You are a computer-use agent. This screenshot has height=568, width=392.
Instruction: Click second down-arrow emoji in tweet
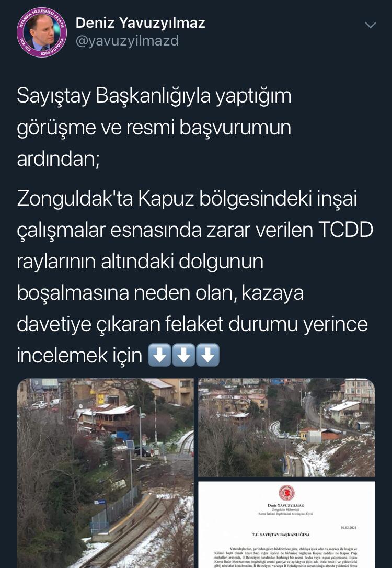click(183, 355)
